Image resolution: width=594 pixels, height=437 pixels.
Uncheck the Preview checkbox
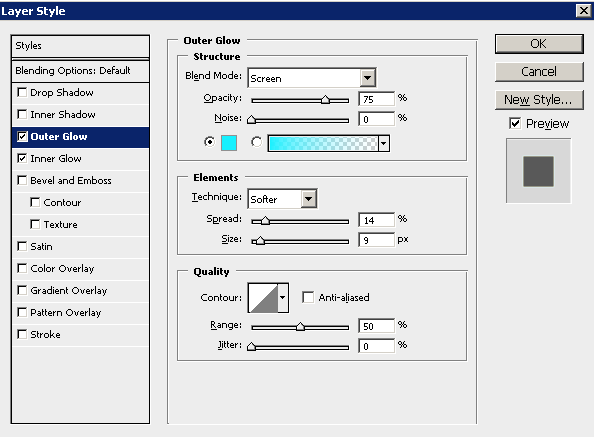[515, 123]
